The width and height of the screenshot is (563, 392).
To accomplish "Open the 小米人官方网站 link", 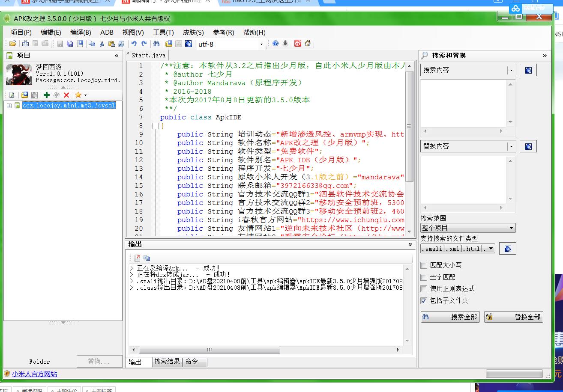I will pyautogui.click(x=34, y=374).
